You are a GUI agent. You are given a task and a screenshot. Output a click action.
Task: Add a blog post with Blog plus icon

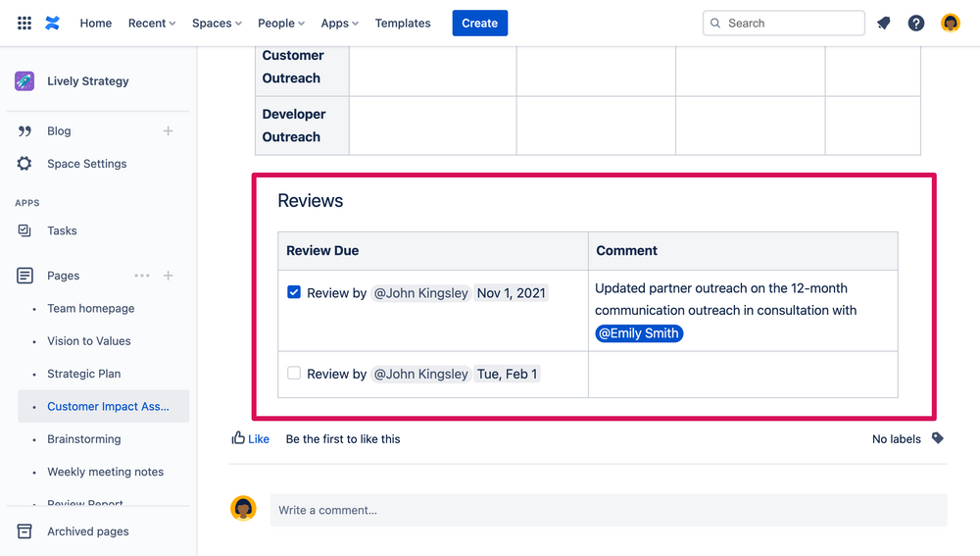[169, 130]
